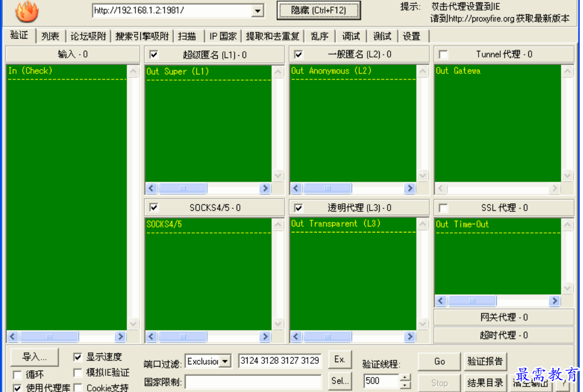Select the IP 国家 tab

[223, 36]
